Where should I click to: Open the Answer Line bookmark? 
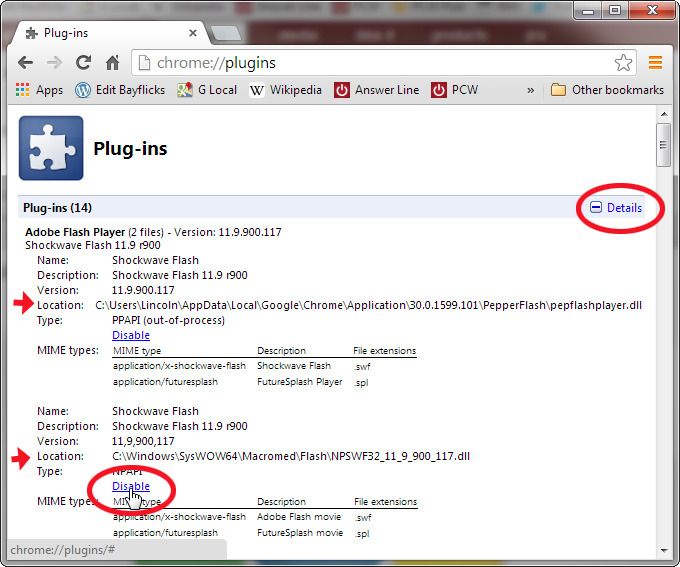pyautogui.click(x=376, y=90)
